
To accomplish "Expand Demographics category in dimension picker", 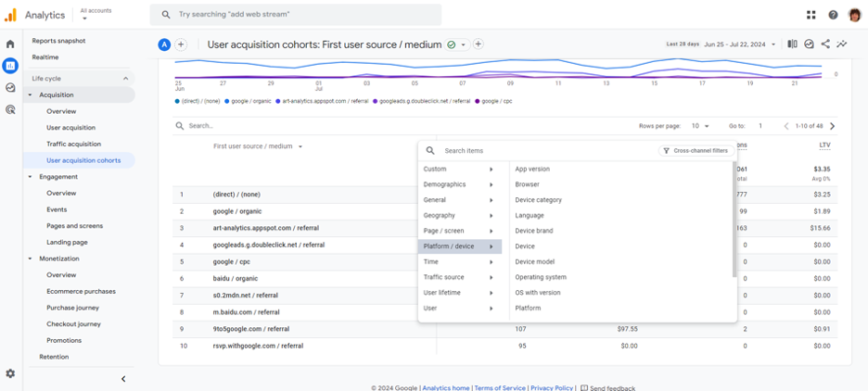I will point(459,184).
